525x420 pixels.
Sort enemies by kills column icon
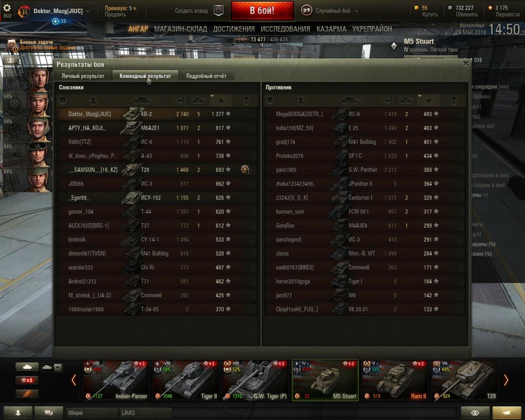(406, 101)
